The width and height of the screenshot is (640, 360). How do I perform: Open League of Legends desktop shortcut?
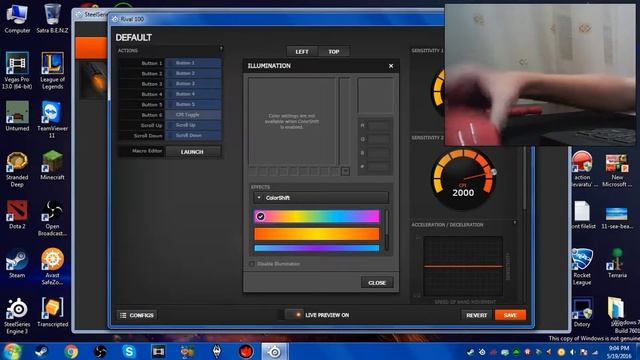pyautogui.click(x=52, y=70)
